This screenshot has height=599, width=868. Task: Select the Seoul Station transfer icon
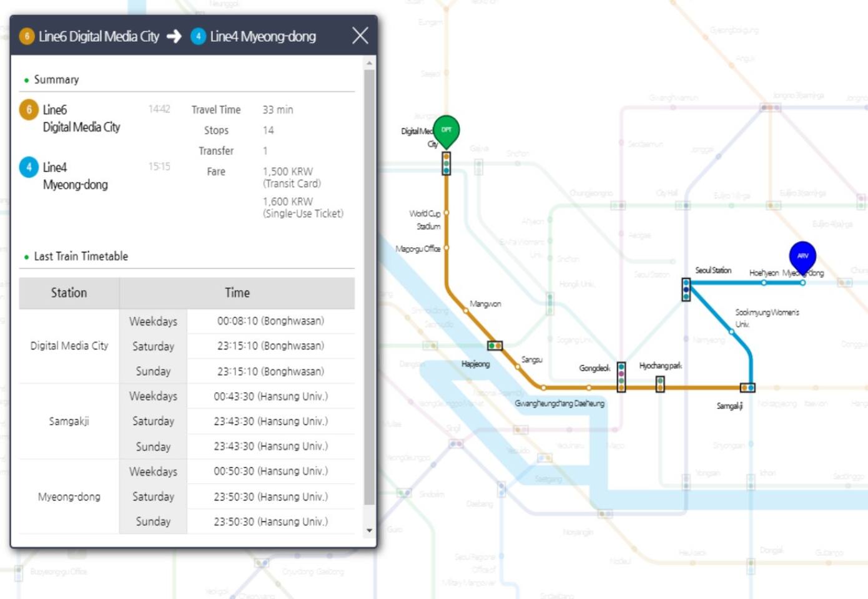[686, 290]
